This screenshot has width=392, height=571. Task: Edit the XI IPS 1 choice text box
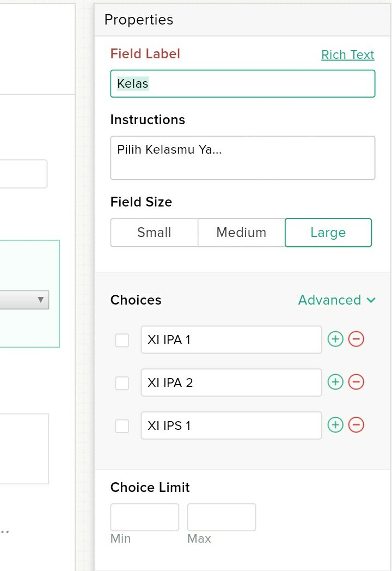(231, 426)
